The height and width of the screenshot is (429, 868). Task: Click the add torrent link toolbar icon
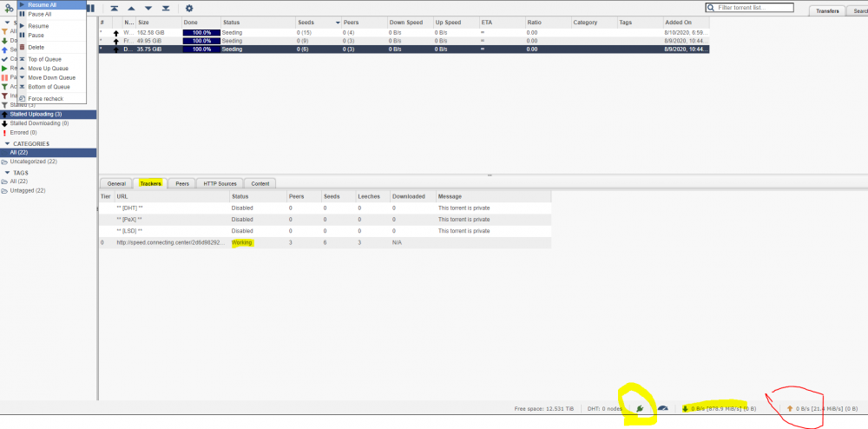pyautogui.click(x=10, y=9)
